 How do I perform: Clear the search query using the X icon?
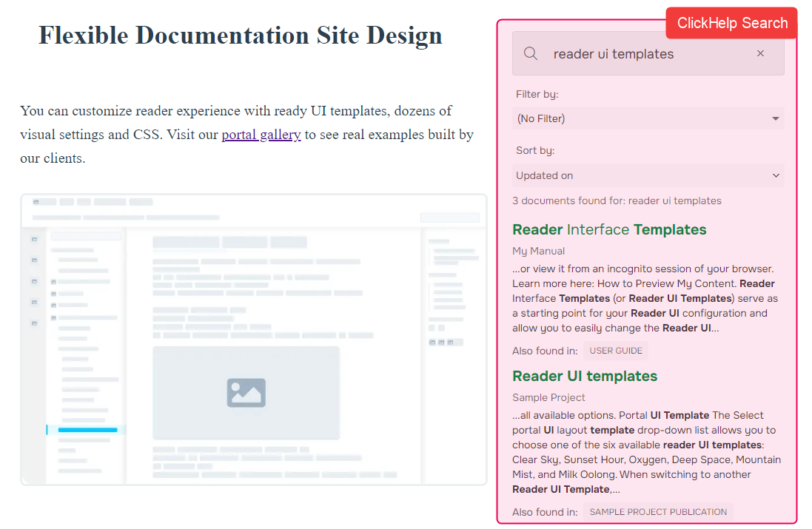click(760, 53)
